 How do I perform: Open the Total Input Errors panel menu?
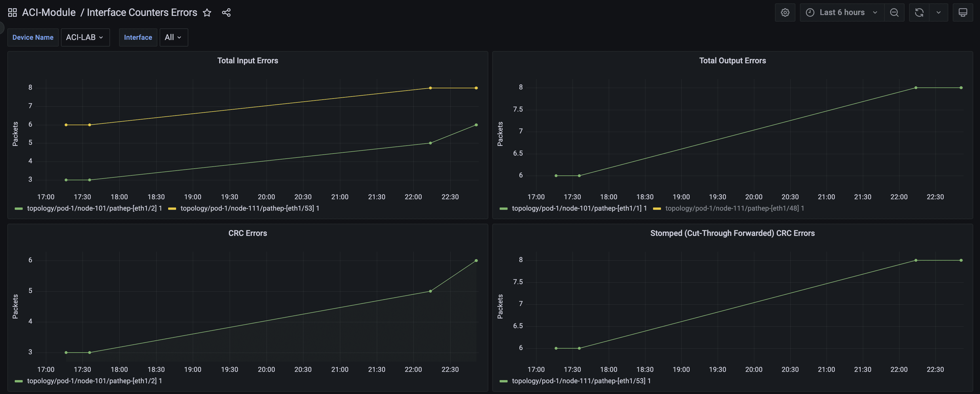(x=247, y=60)
